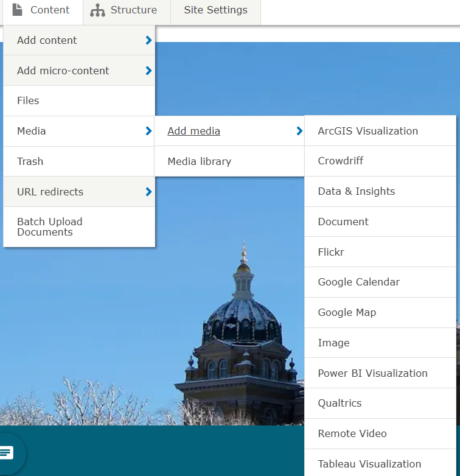Select ArcGIS Visualization media type
The image size is (460, 476).
pos(368,131)
